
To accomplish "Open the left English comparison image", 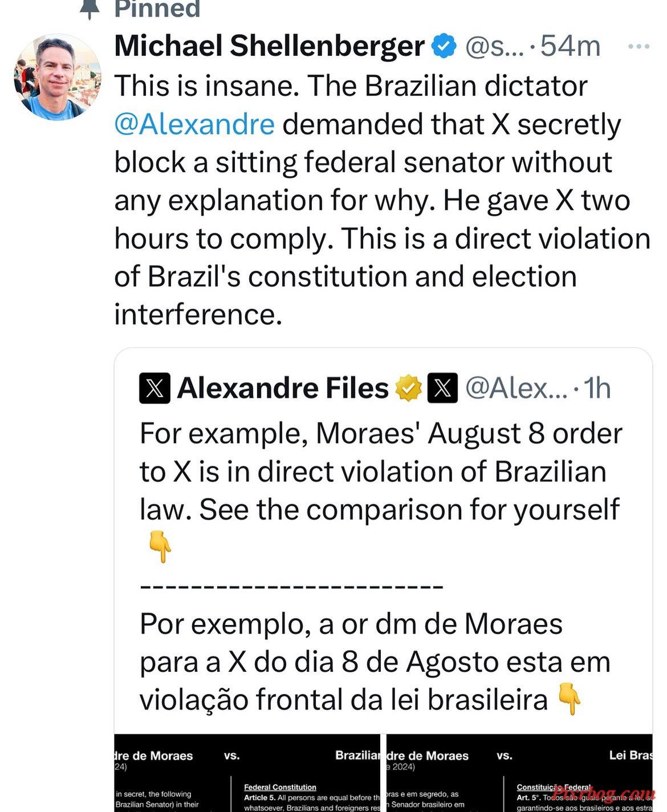I will 247,773.
